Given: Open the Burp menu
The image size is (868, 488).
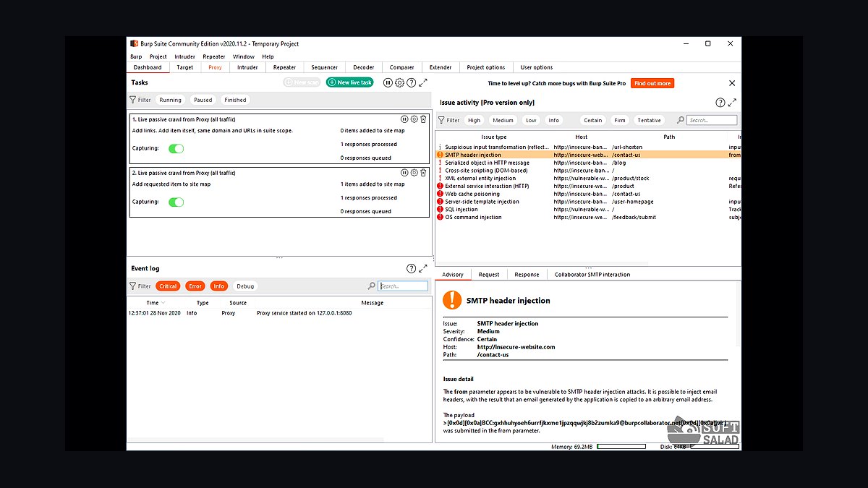Looking at the screenshot, I should click(136, 56).
